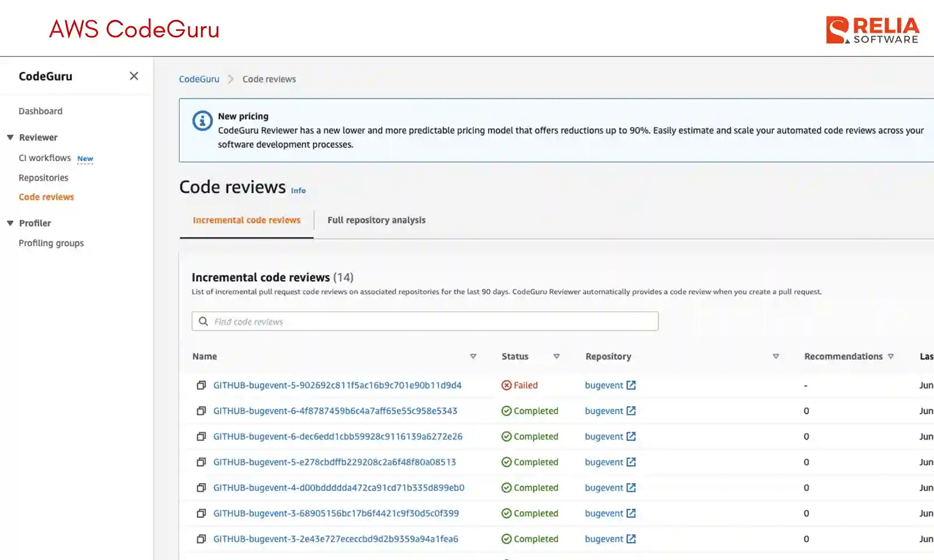Open the Name column sort dropdown
The height and width of the screenshot is (560, 934).
(473, 356)
